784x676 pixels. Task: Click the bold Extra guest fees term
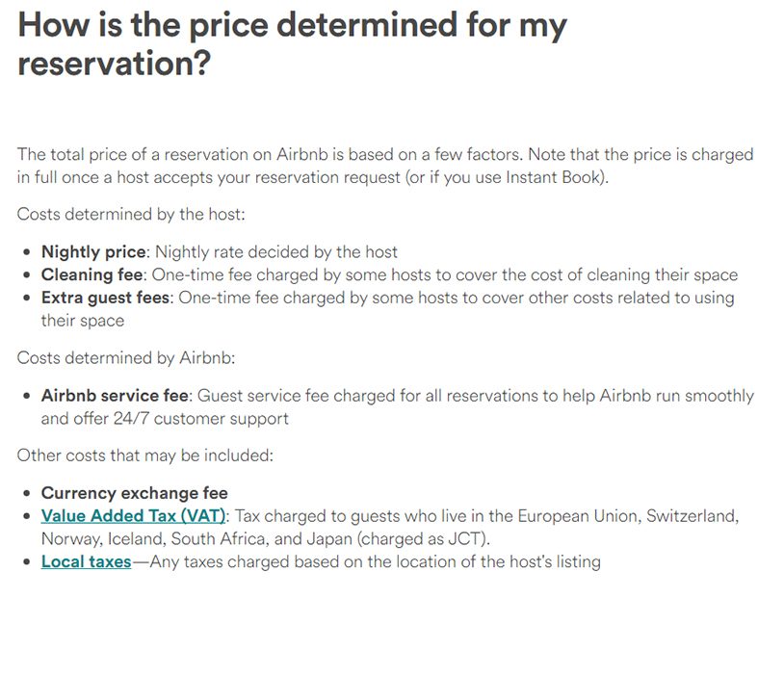point(105,298)
